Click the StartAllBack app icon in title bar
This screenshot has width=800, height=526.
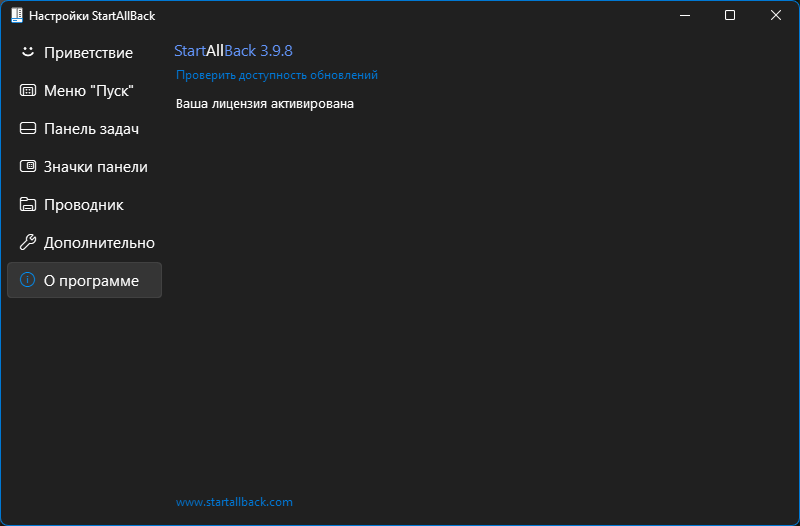(17, 15)
